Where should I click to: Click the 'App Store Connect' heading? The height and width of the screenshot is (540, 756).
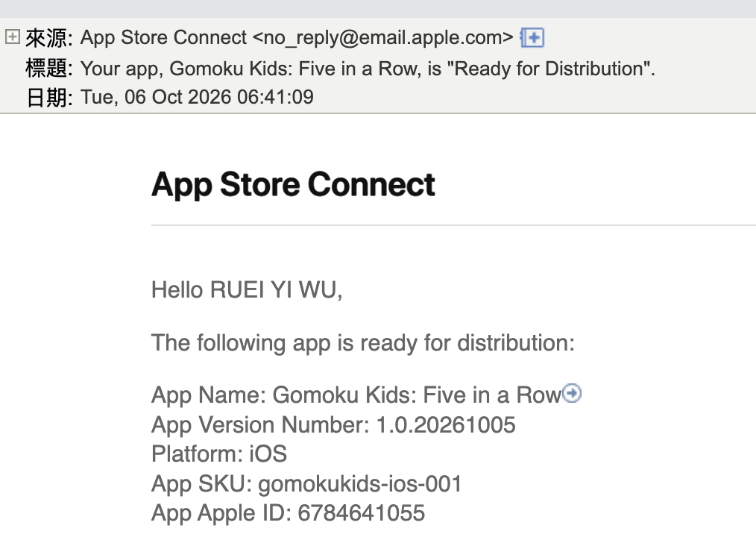(293, 184)
